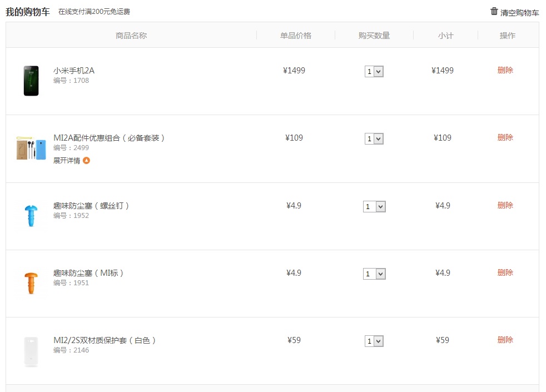Open the 小米手机2A phone thumbnail
546x392 pixels.
pyautogui.click(x=31, y=81)
